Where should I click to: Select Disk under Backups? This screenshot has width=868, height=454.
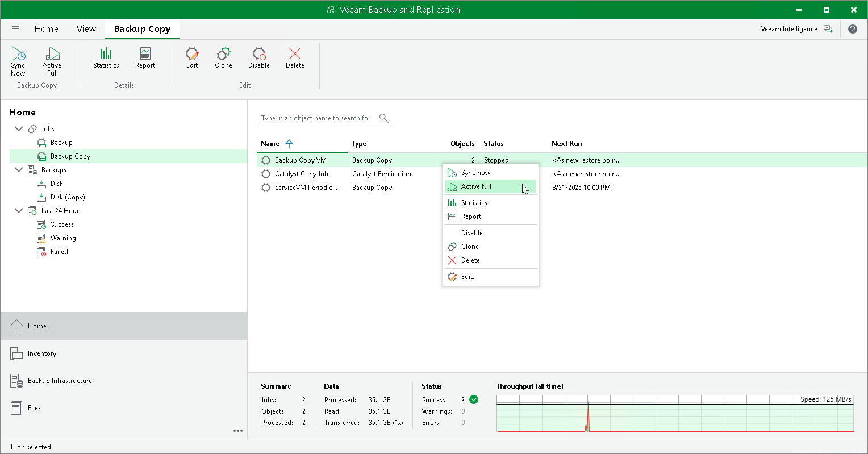[x=57, y=184]
